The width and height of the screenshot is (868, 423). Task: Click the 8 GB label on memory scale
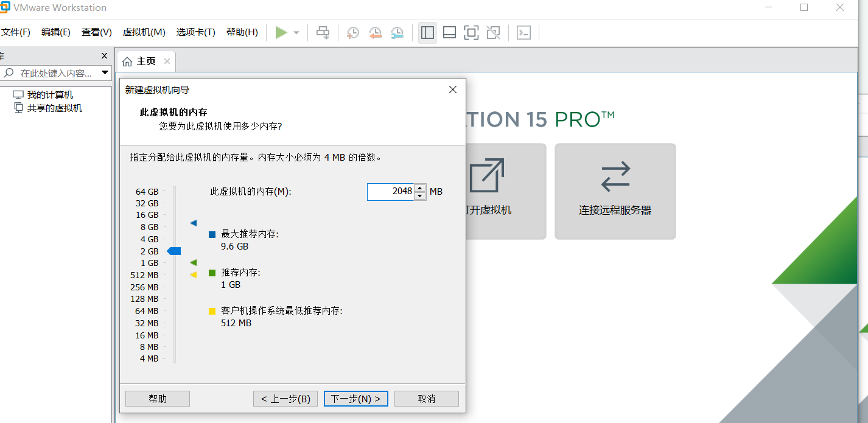tap(149, 227)
